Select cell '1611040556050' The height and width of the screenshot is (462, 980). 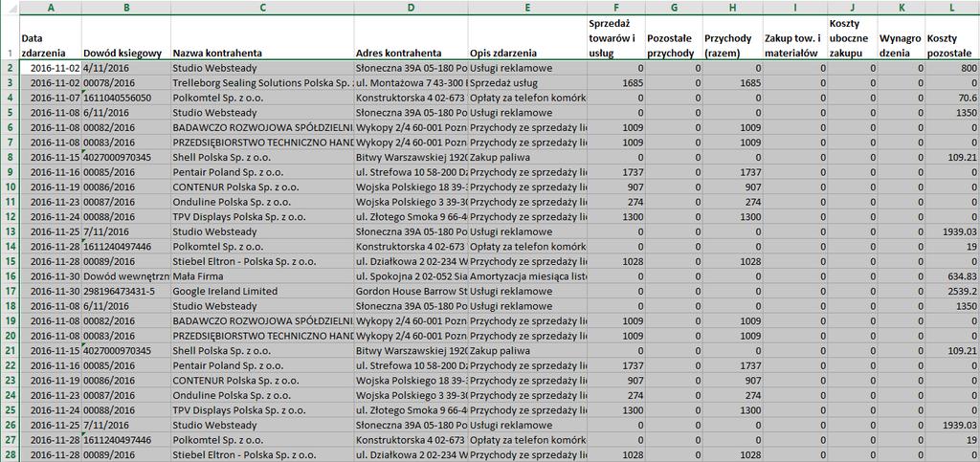(126, 98)
